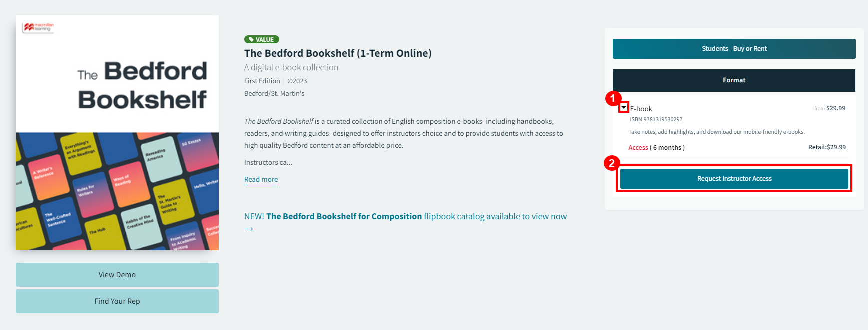Click the red Access label
The image size is (868, 330).
pyautogui.click(x=638, y=147)
